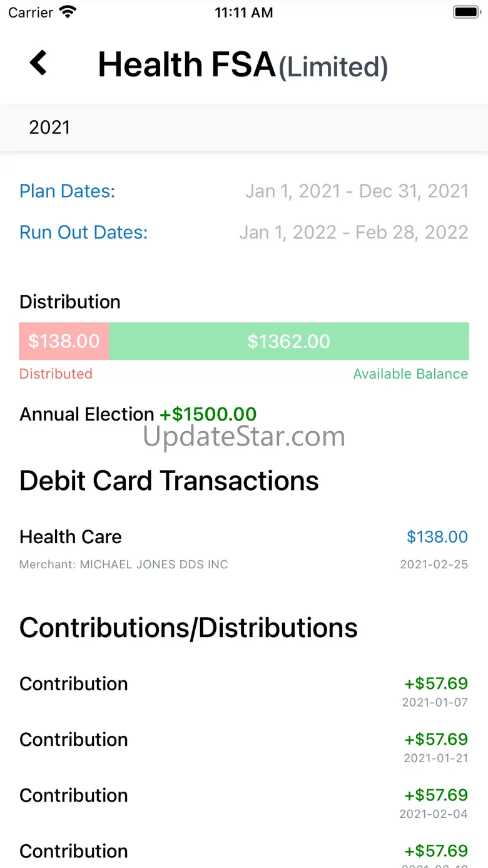Tap the Wi-Fi status icon
Image resolution: width=488 pixels, height=868 pixels.
(x=67, y=12)
